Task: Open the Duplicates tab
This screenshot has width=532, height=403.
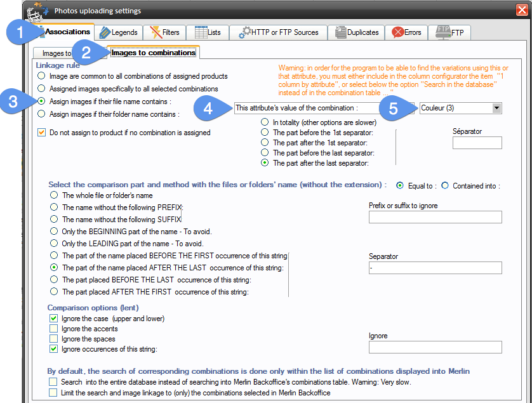Action: 356,32
